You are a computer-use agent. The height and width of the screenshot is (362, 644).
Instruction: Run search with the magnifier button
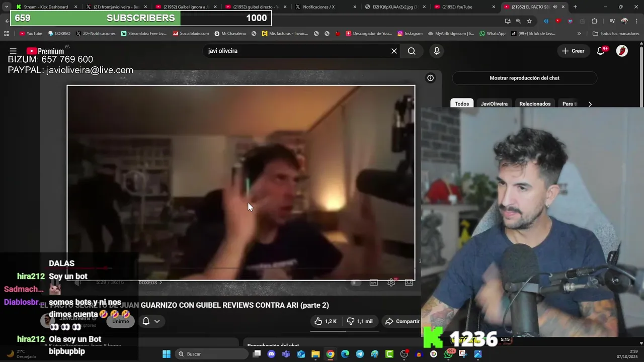412,51
